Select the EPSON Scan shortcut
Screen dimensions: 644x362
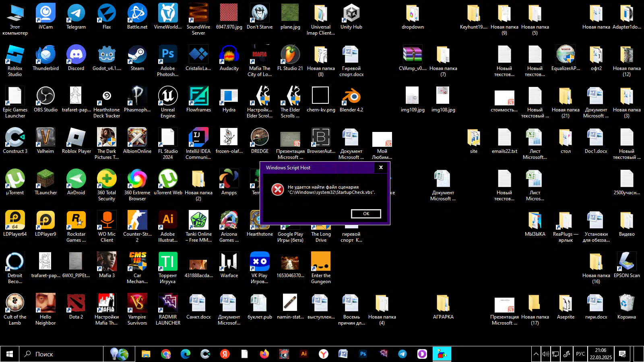(x=627, y=265)
